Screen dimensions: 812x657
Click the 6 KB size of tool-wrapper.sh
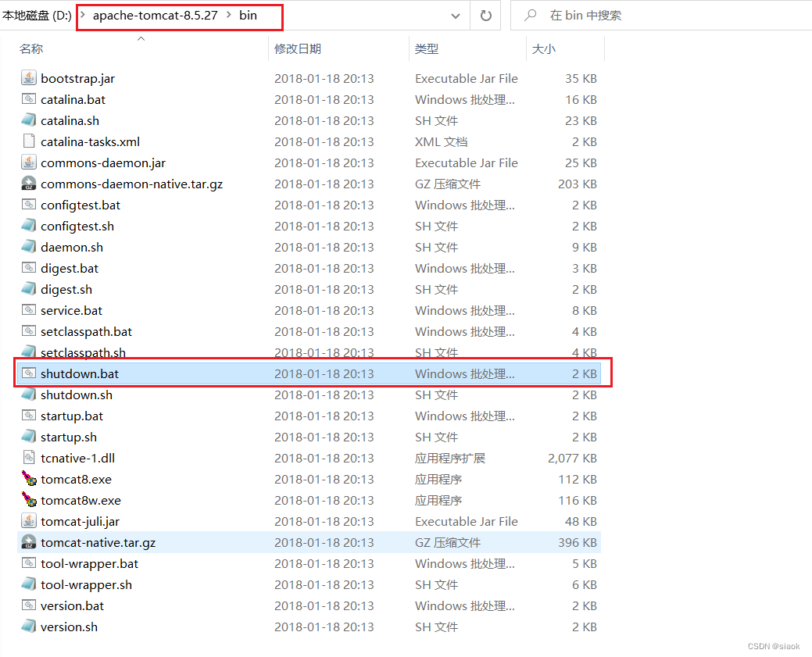point(584,584)
